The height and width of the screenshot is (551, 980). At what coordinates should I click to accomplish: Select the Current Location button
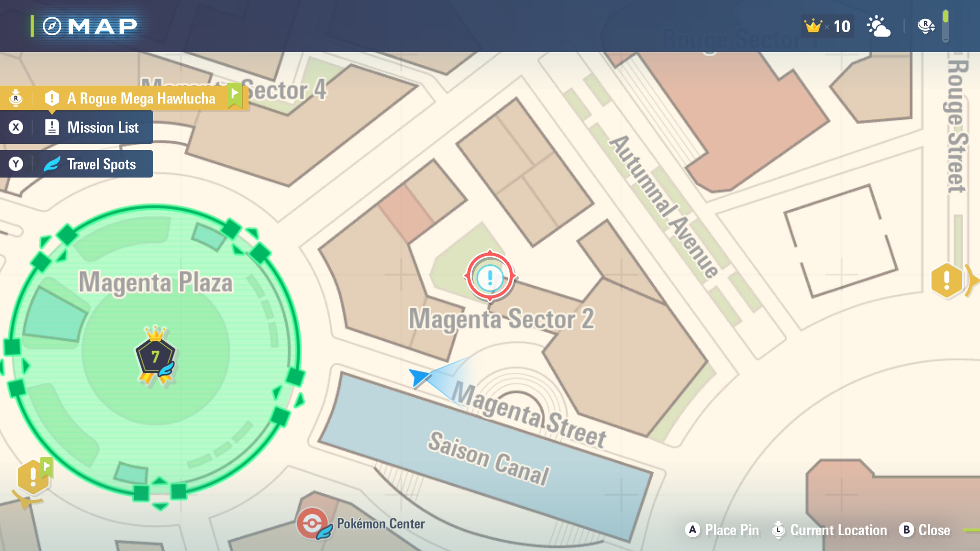(x=829, y=530)
